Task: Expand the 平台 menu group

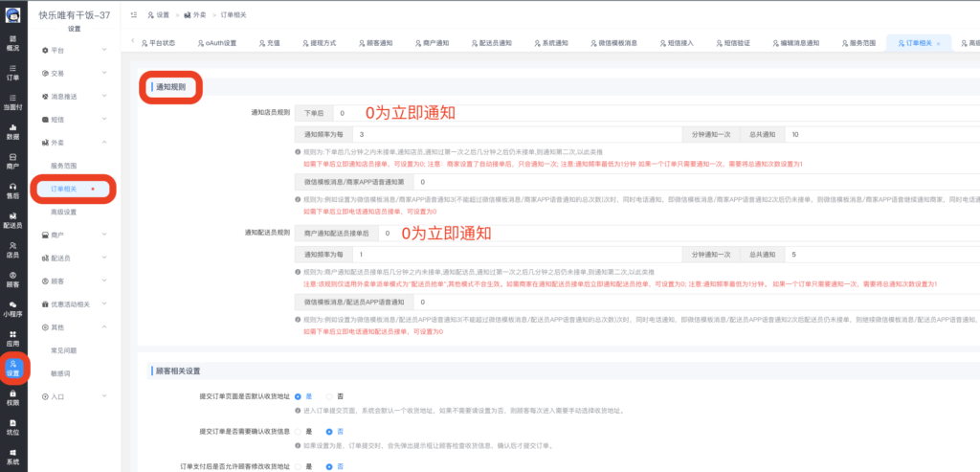Action: coord(75,50)
